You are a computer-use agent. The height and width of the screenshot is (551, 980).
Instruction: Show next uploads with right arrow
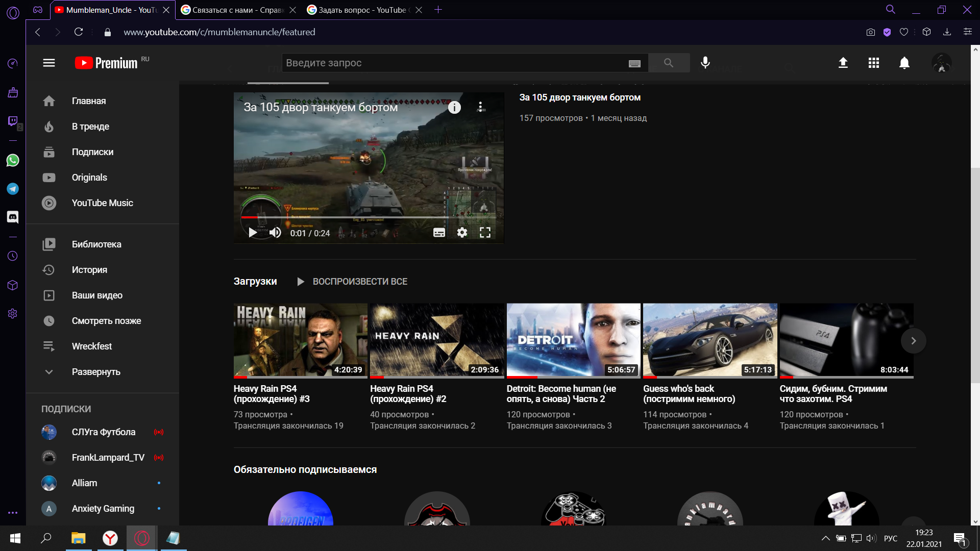[914, 341]
